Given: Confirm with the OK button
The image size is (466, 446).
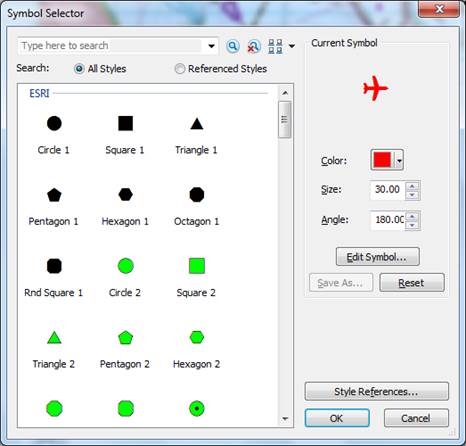Looking at the screenshot, I should point(337,418).
